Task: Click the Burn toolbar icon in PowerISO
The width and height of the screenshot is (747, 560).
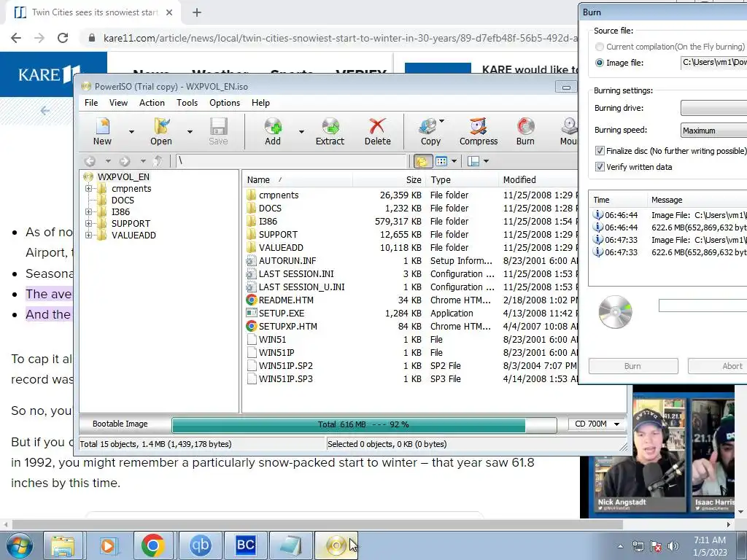Action: pos(525,131)
